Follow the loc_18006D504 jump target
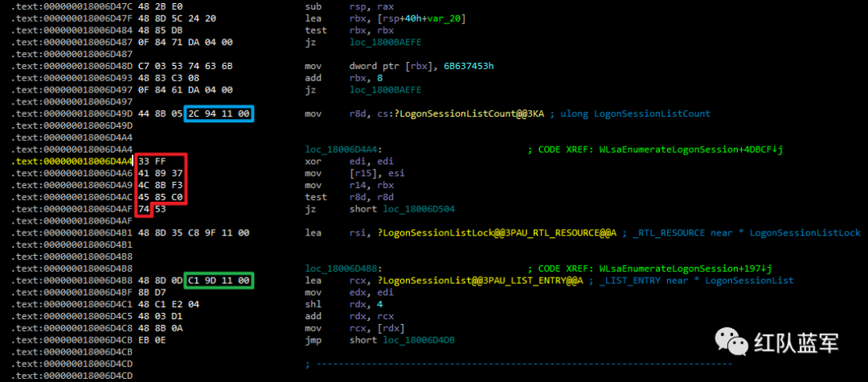Screen dimensions: 868x382 coord(419,209)
